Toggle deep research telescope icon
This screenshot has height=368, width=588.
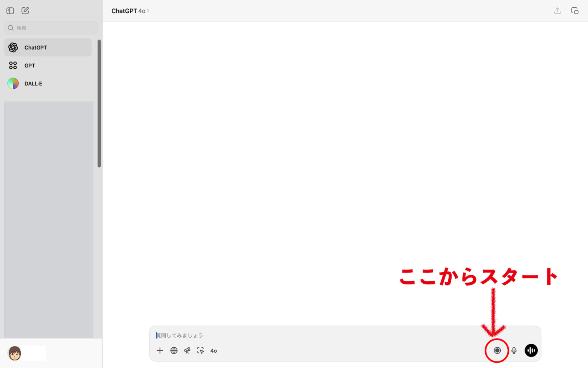[x=187, y=350]
